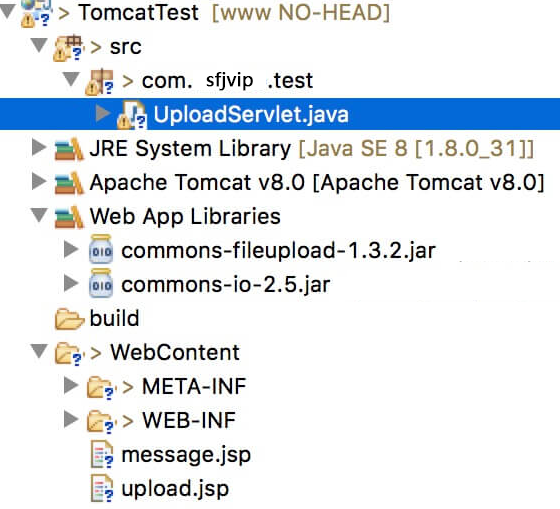Click the com.sfjvip.test package icon
The image size is (560, 509).
(x=100, y=81)
